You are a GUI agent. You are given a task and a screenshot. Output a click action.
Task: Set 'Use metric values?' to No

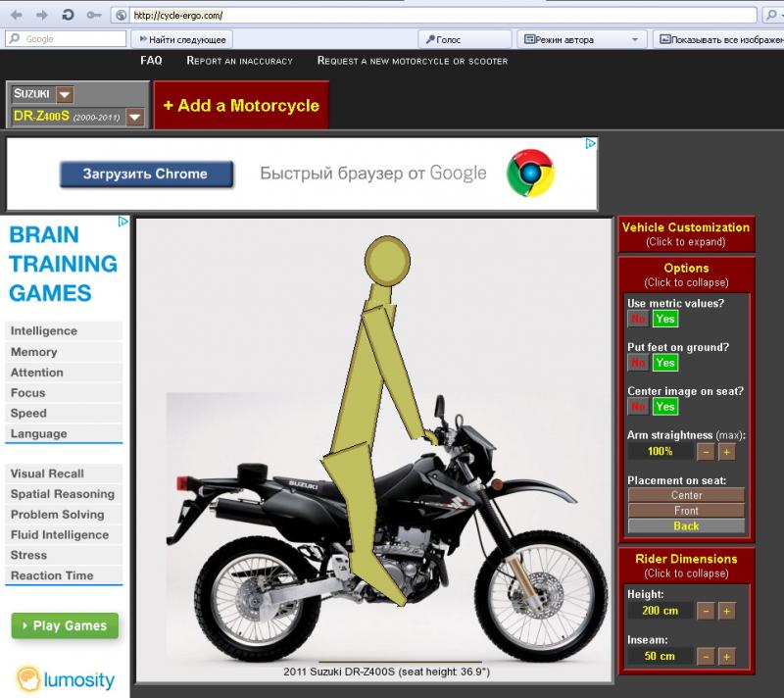pos(638,319)
